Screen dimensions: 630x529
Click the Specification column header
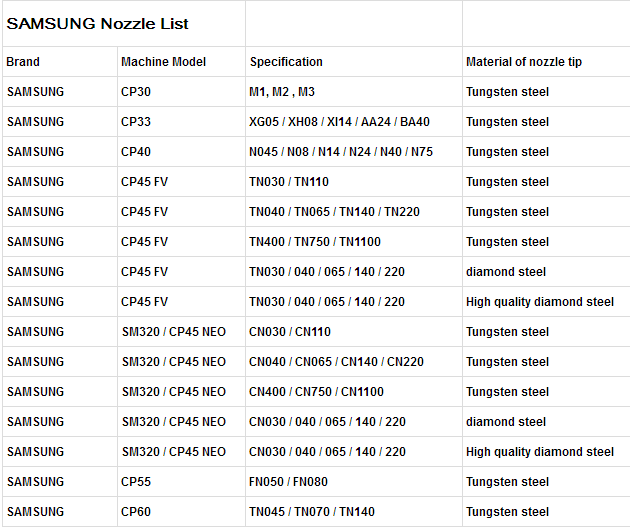click(x=286, y=62)
